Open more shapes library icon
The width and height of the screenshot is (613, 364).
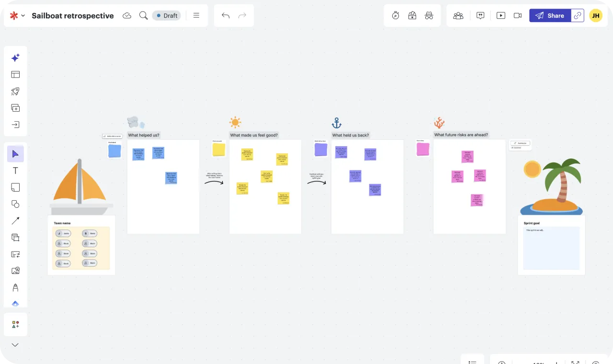[x=15, y=324]
